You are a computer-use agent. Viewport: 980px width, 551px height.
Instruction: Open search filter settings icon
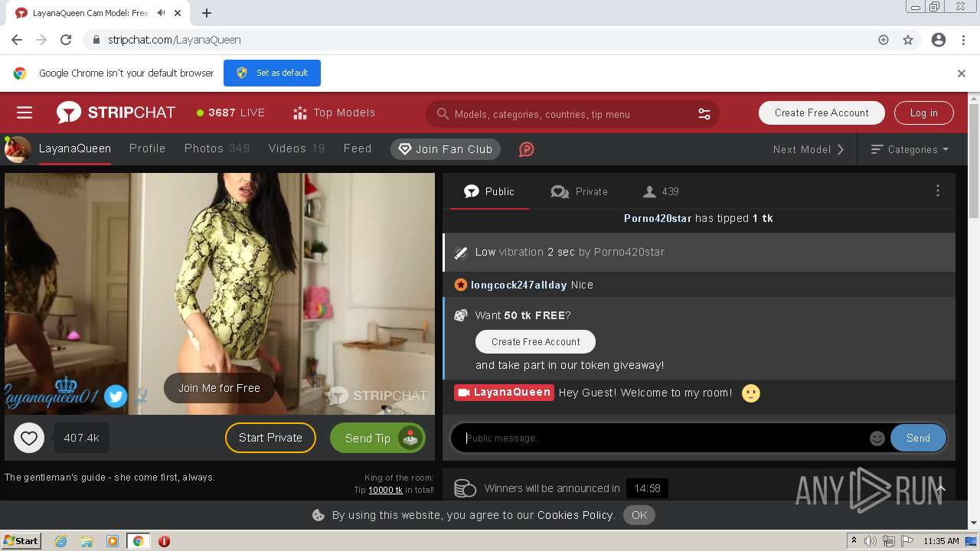pos(704,114)
